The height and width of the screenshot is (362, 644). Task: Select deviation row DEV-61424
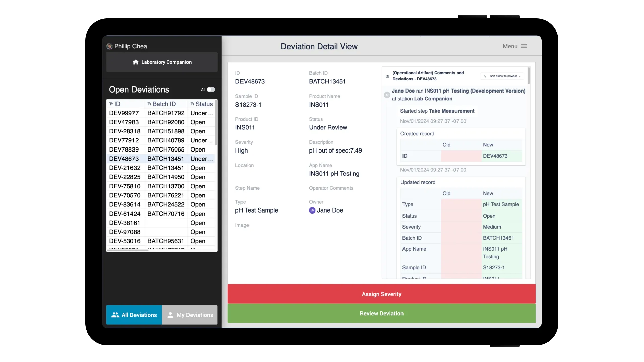pos(161,214)
